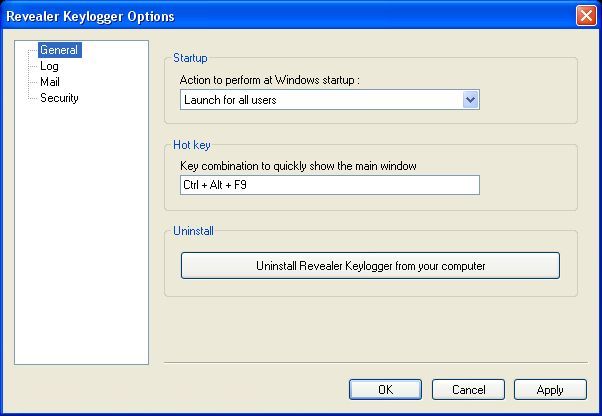This screenshot has height=416, width=602.
Task: Click Uninstall Revealer Keylogger from your computer
Action: coord(370,266)
